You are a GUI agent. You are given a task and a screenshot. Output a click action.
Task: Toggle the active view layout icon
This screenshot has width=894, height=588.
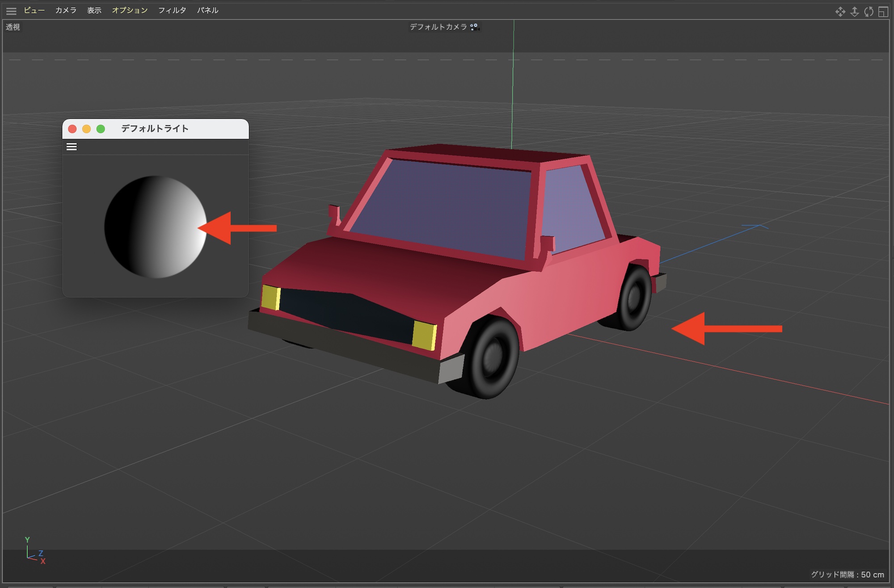pos(883,12)
